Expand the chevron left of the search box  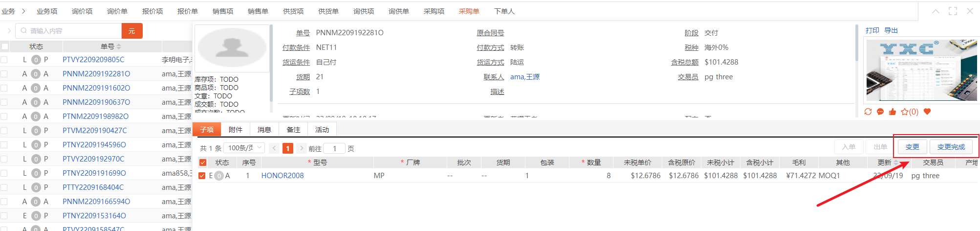point(9,31)
